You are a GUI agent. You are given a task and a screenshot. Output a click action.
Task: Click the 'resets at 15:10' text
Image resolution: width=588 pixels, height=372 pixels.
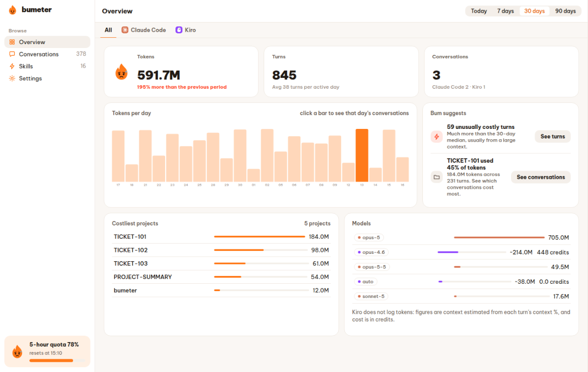46,353
